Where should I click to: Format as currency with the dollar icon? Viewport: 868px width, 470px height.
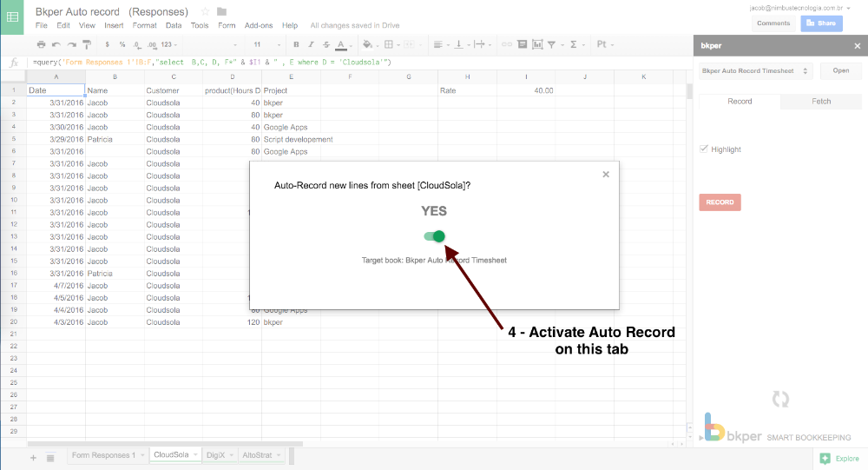107,44
